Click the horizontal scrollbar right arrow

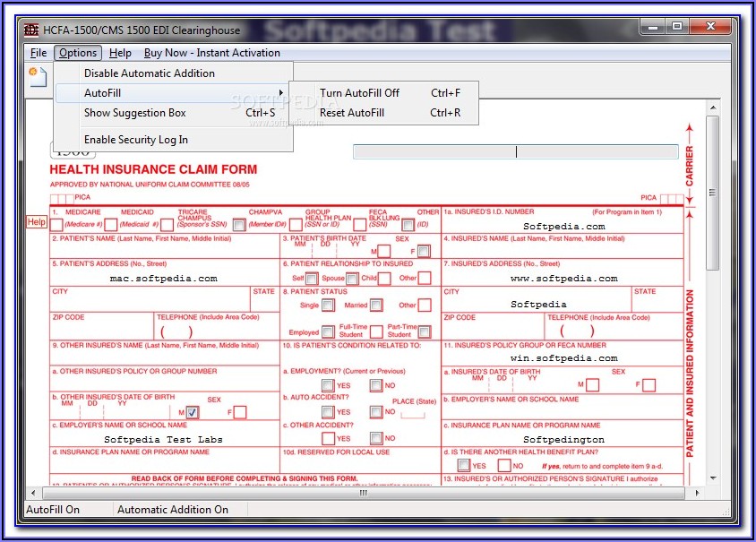(696, 493)
